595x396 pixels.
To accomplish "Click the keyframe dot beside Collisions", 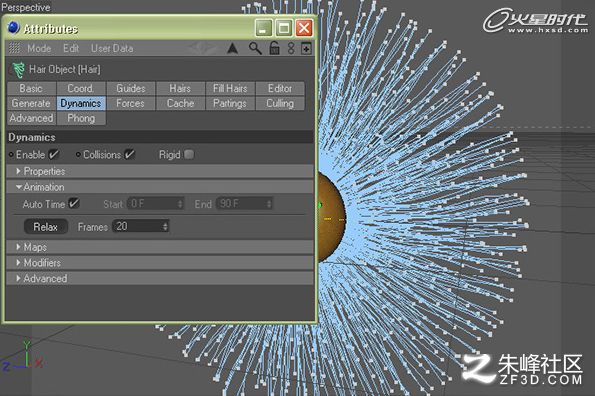I will tap(78, 155).
